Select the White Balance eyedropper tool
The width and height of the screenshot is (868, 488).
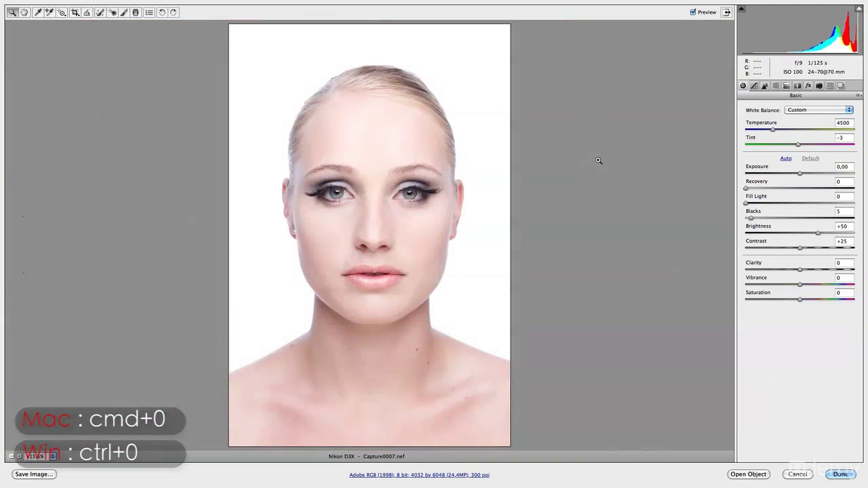[x=38, y=12]
